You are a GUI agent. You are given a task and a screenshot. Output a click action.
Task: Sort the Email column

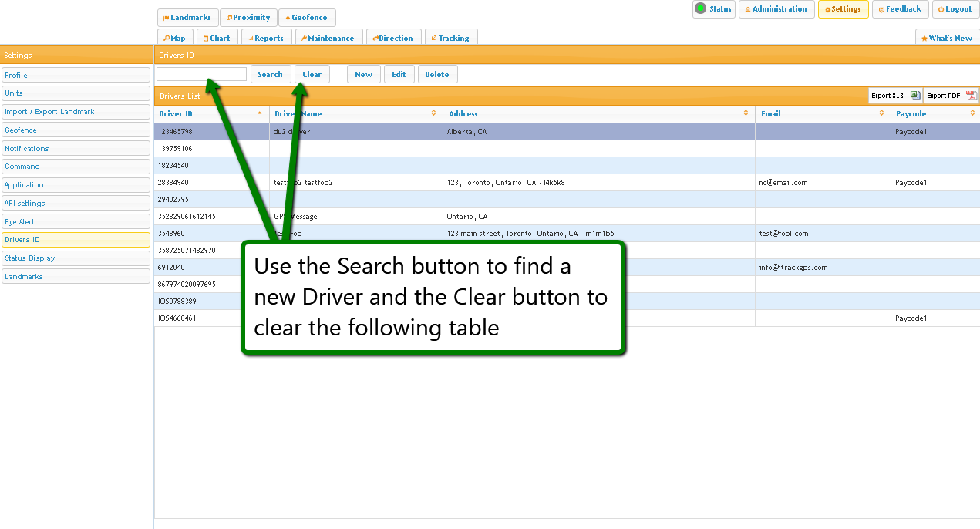[x=881, y=113]
